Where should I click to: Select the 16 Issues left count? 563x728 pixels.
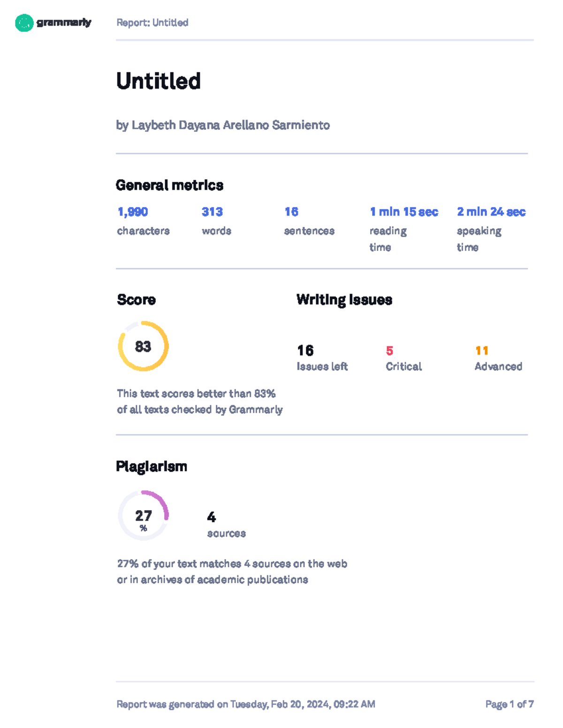[305, 351]
